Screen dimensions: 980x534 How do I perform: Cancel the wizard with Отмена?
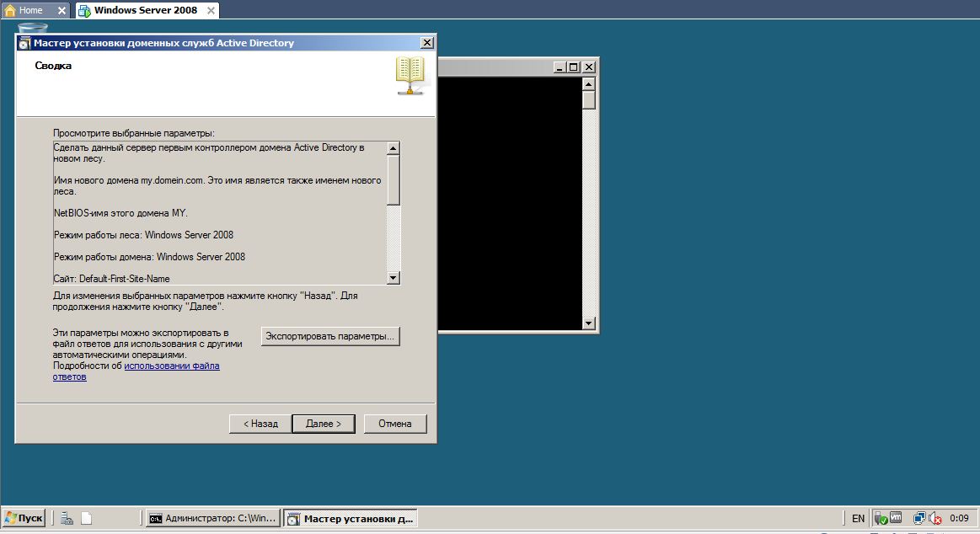395,424
